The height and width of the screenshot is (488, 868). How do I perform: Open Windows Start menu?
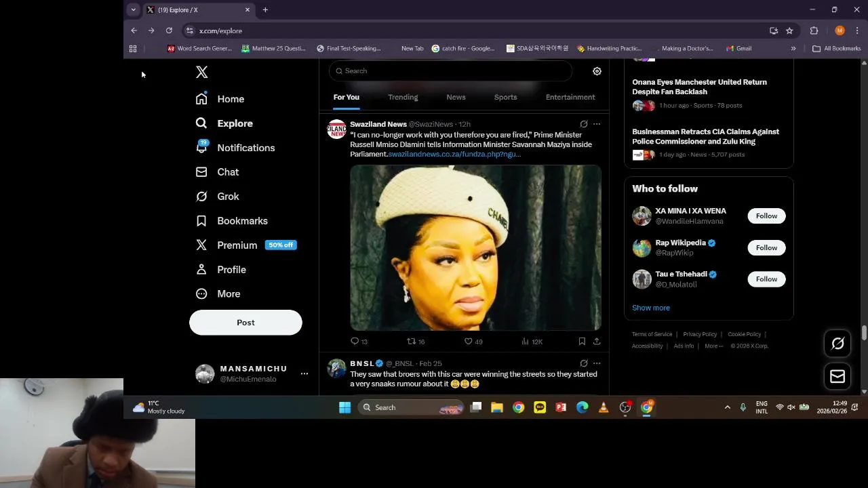tap(344, 407)
